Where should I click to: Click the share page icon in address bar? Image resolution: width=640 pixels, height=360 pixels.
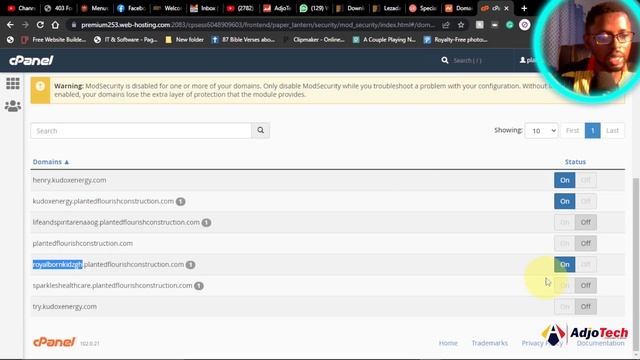click(x=446, y=25)
